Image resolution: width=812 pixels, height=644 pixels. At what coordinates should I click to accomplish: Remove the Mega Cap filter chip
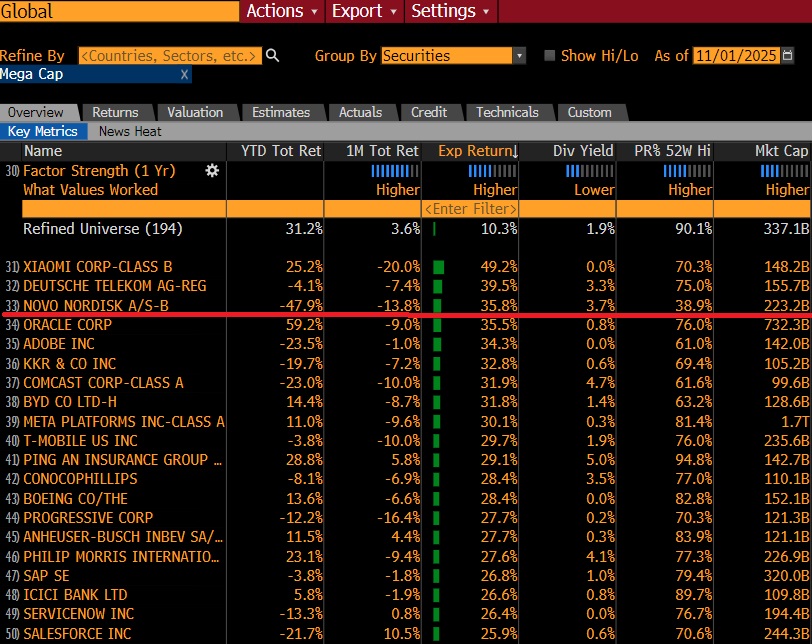point(184,75)
